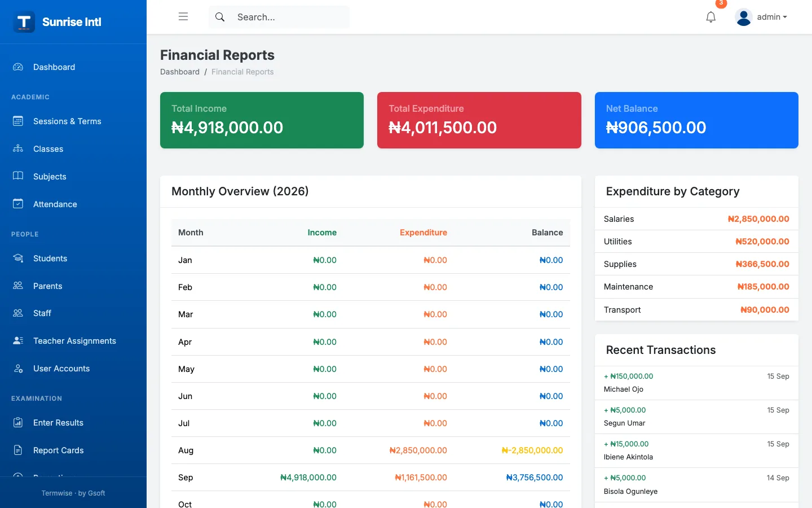Viewport: 812px width, 508px height.
Task: Click the Subjects book icon
Action: point(18,176)
